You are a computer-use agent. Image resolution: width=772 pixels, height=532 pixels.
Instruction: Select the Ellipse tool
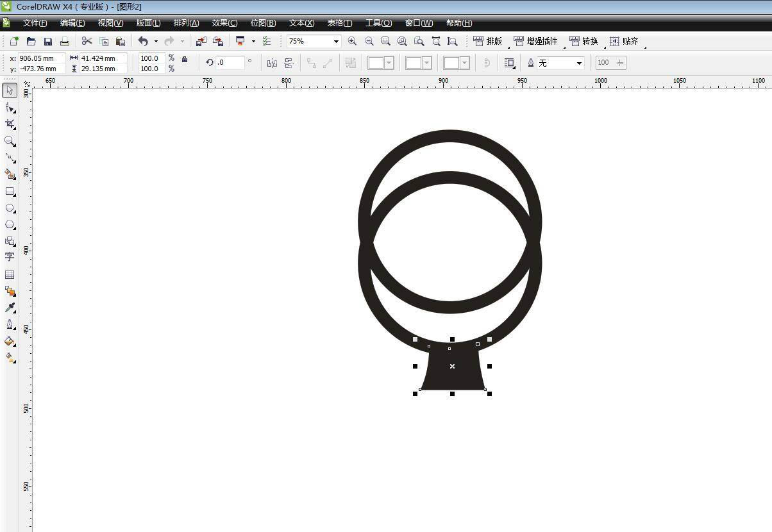point(10,208)
